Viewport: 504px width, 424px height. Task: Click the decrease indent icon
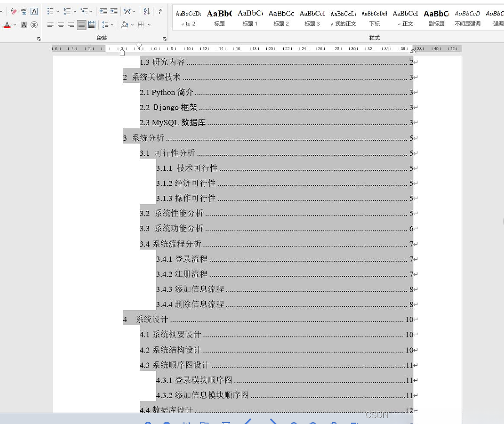coord(104,10)
